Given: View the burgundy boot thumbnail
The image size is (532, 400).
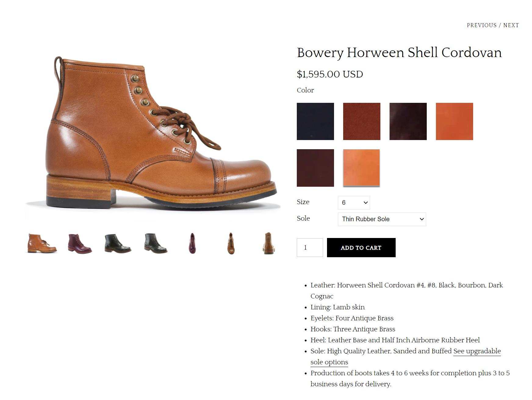Looking at the screenshot, I should [x=80, y=243].
